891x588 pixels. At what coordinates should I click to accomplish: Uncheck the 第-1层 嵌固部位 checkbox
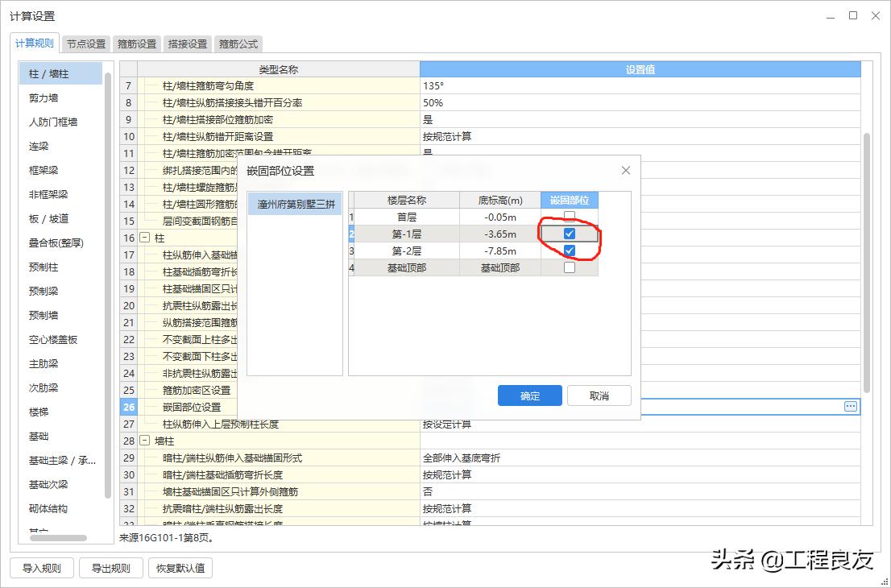(x=569, y=233)
